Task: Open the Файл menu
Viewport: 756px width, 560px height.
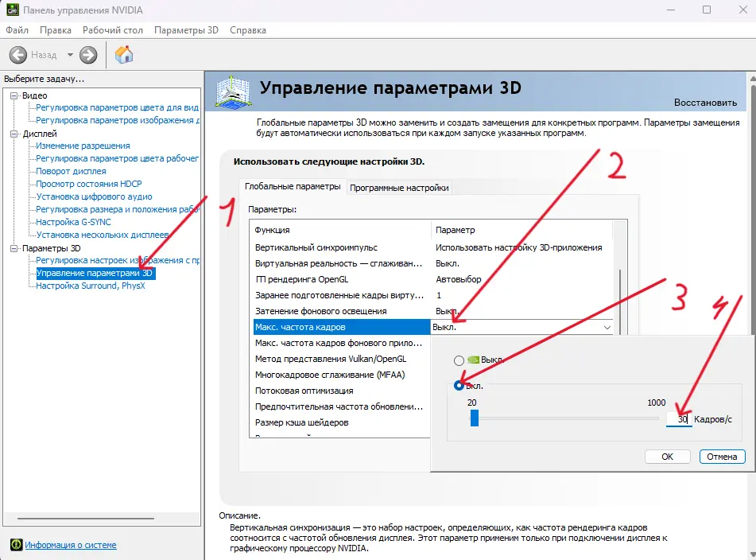Action: tap(17, 30)
